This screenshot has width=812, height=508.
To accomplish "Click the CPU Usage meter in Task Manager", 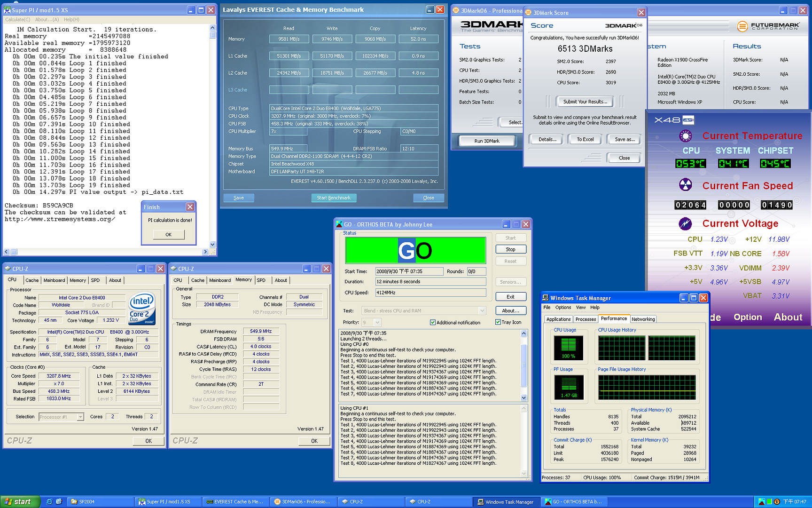I will 568,348.
